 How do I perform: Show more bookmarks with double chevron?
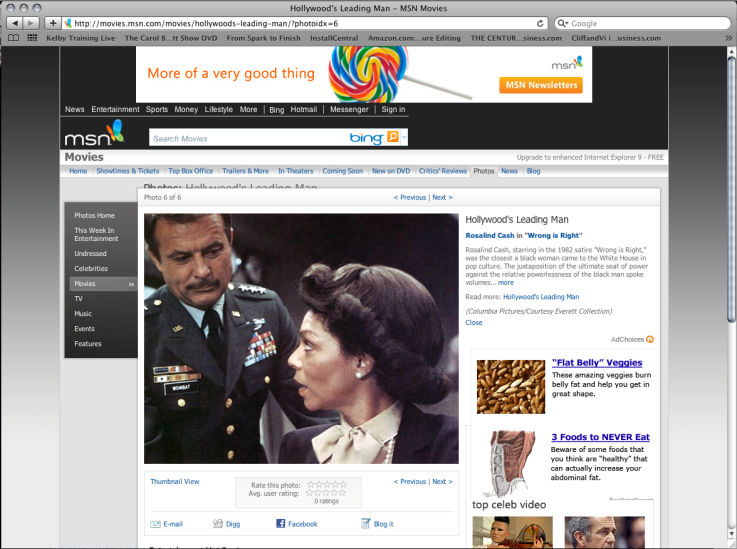pyautogui.click(x=728, y=38)
